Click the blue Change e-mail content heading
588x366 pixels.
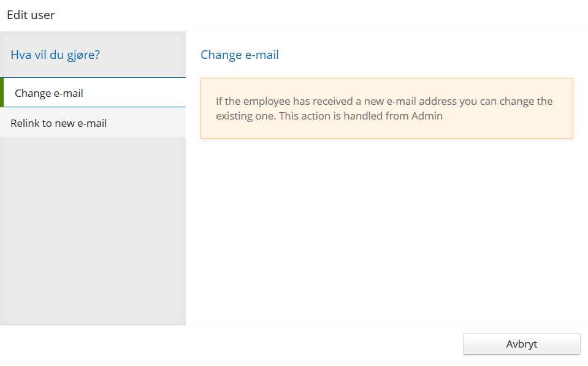pos(240,55)
